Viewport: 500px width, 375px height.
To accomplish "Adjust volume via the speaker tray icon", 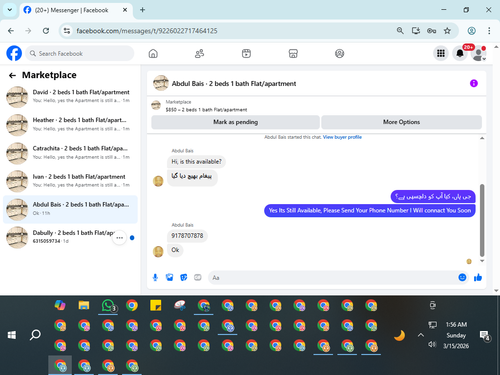I will point(432,344).
